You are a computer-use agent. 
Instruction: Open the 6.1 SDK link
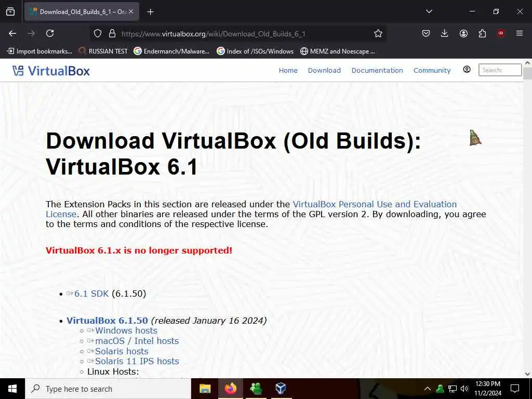91,294
